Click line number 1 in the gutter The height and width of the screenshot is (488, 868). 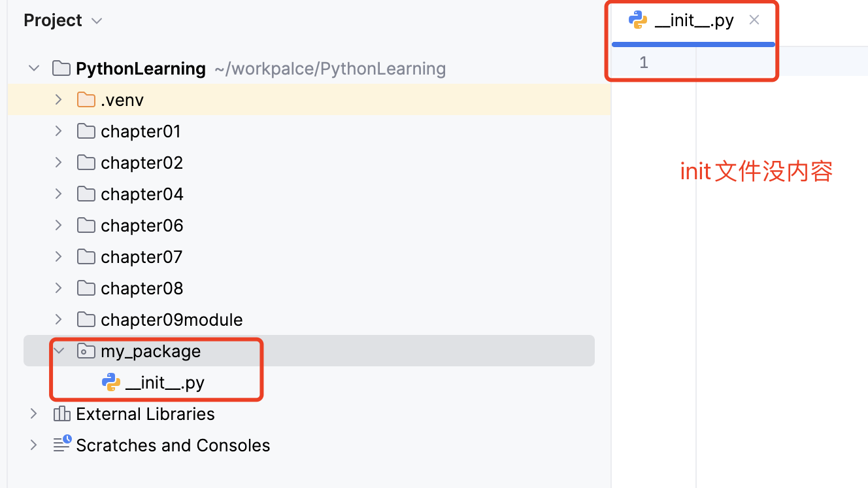pos(644,62)
